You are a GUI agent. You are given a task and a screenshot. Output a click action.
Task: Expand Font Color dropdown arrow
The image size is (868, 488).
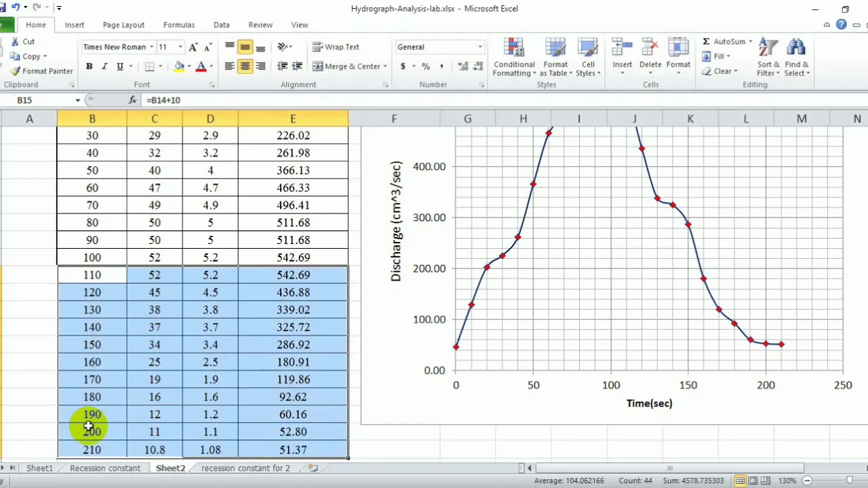[211, 66]
